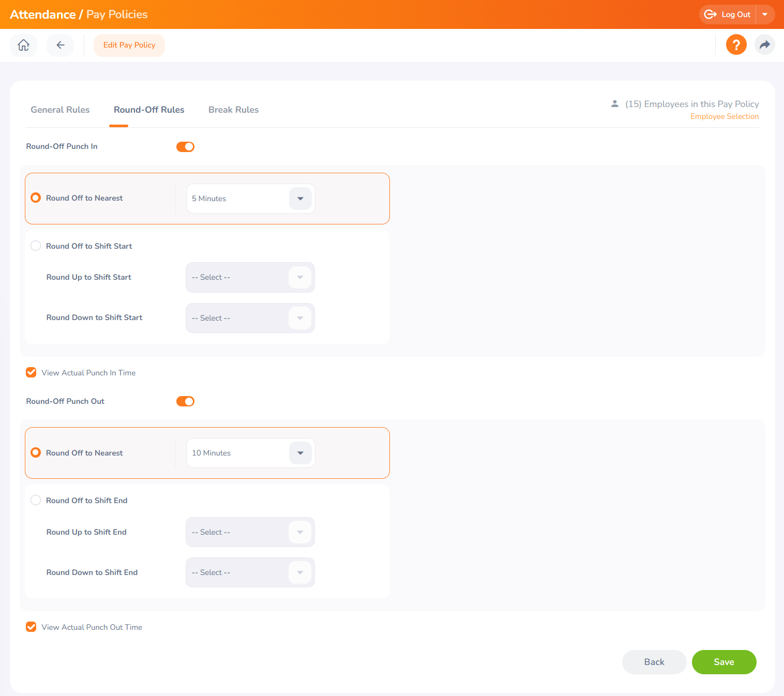Uncheck View Actual Punch Out Time
The height and width of the screenshot is (696, 784).
pos(32,627)
